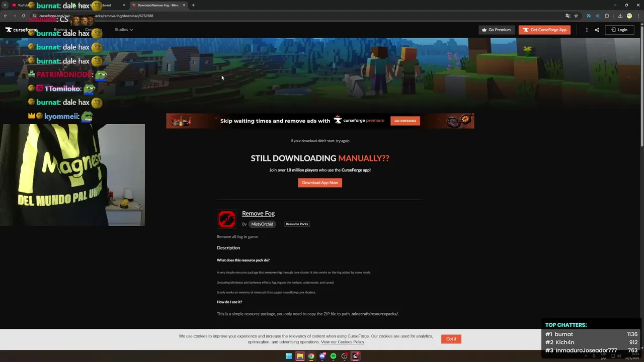644x362 pixels.
Task: Open Discord from the taskbar
Action: tap(323, 356)
